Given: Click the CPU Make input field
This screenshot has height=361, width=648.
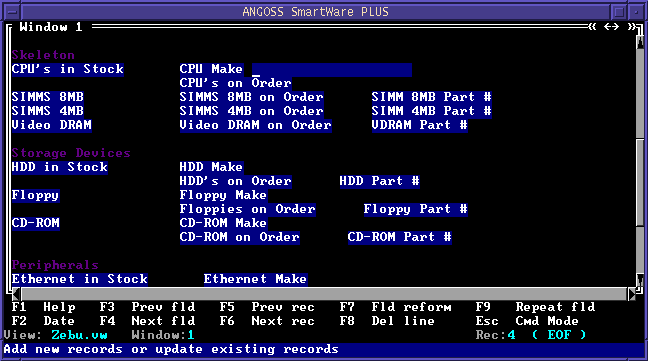Looking at the screenshot, I should coord(331,69).
